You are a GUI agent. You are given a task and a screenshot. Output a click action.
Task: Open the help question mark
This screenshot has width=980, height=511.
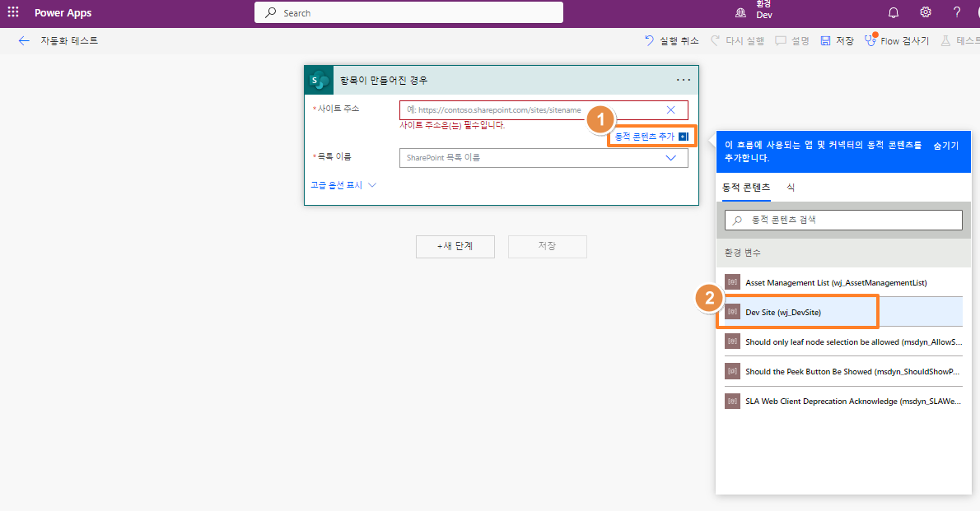click(956, 12)
